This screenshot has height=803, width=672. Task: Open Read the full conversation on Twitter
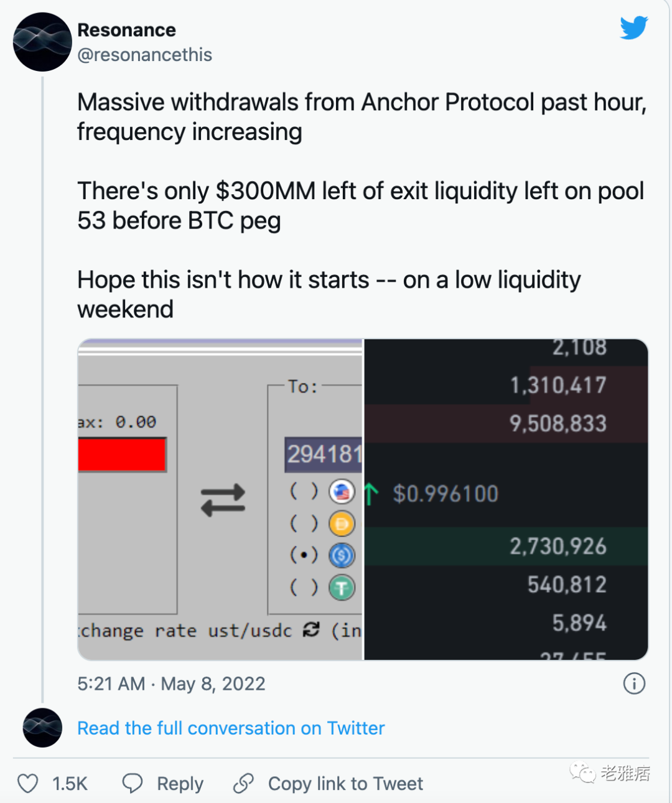231,728
